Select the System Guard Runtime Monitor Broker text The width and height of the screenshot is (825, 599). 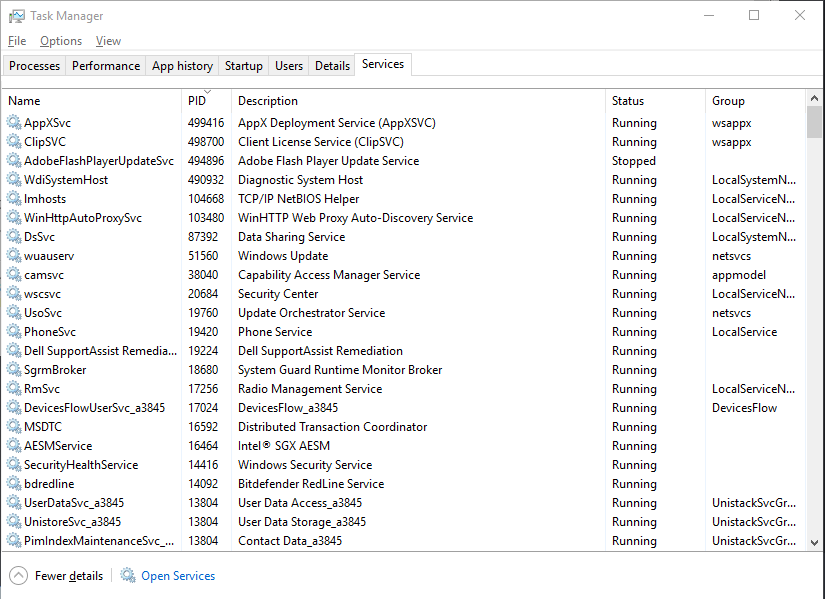coord(340,370)
